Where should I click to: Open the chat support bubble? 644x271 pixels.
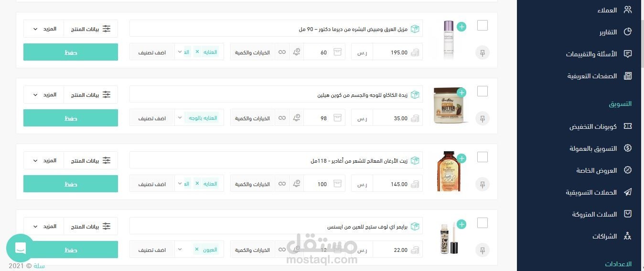point(21,248)
